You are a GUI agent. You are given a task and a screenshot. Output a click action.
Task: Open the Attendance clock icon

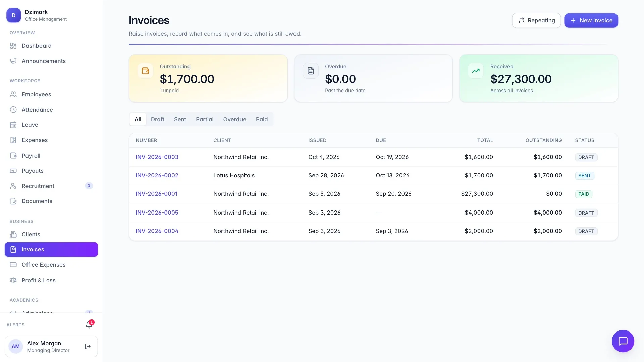[13, 110]
